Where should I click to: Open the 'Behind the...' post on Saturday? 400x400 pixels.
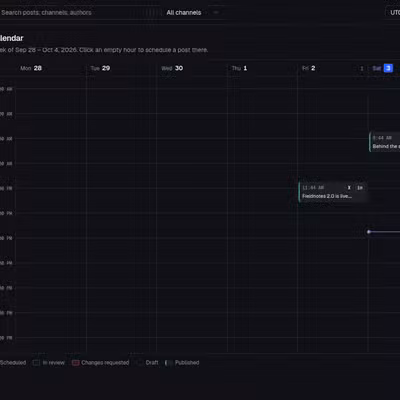[385, 142]
